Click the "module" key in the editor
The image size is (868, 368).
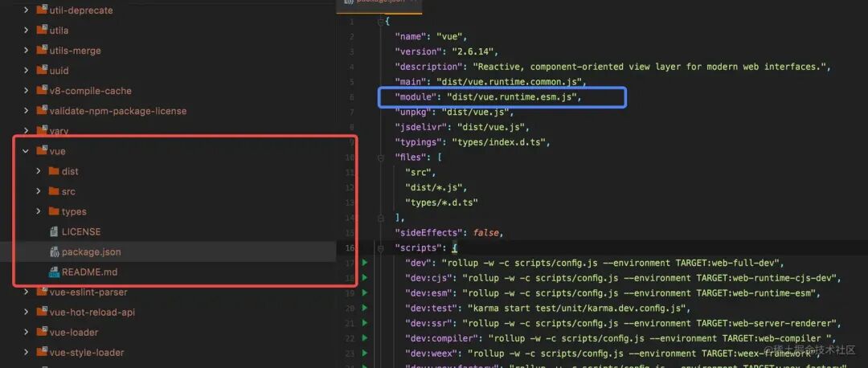click(416, 97)
